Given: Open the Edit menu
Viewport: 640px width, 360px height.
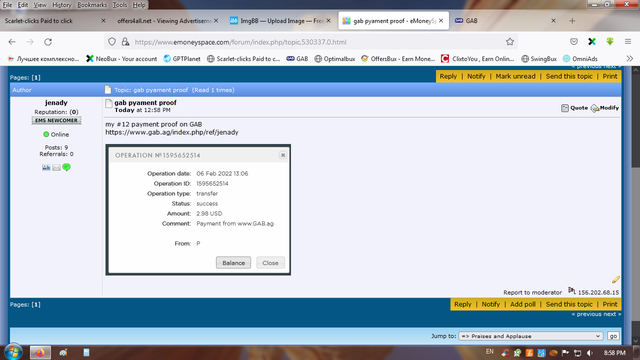Looking at the screenshot, I should click(x=23, y=5).
